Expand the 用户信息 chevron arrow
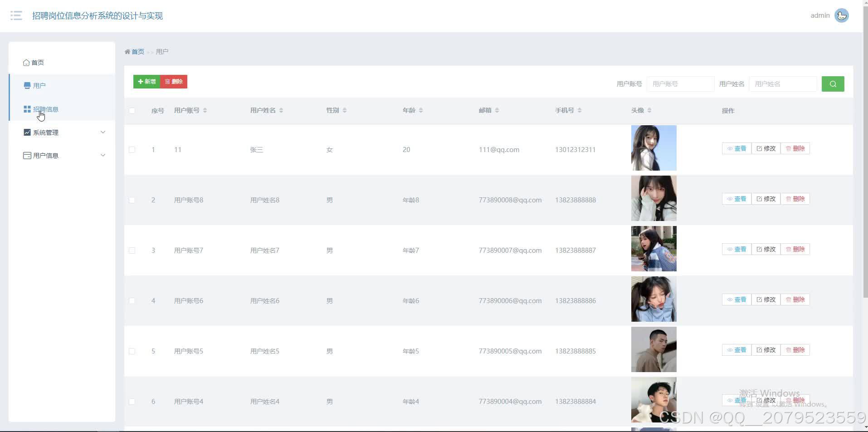 coord(103,156)
